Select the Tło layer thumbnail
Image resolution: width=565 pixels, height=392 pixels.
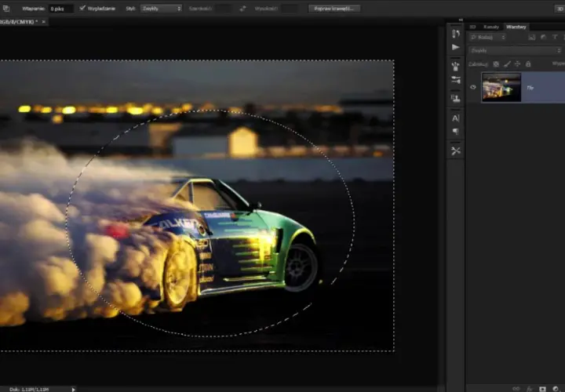tap(501, 87)
